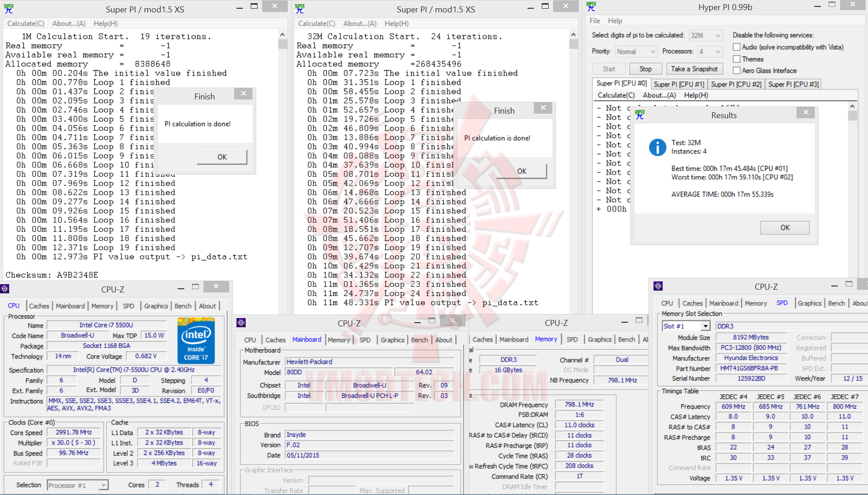Click the Hyper PI icon in the Results dialog
Screen dimensions: 868x495
tap(640, 115)
